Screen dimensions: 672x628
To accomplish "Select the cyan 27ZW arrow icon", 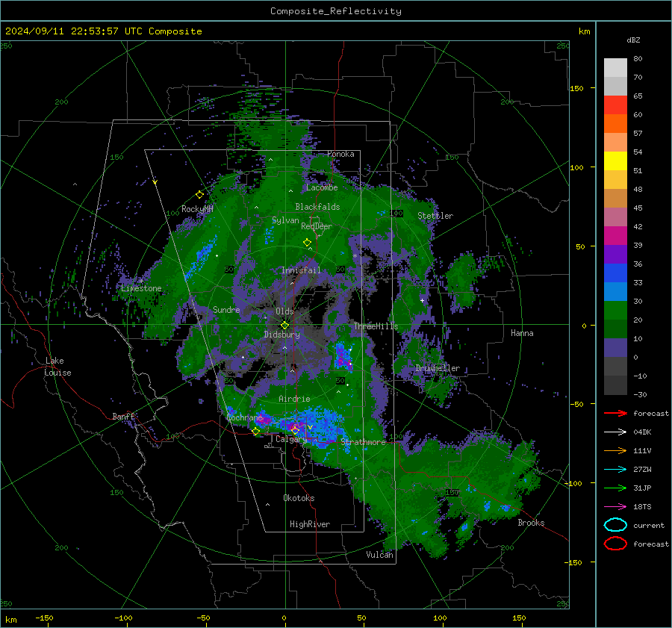I will point(615,470).
